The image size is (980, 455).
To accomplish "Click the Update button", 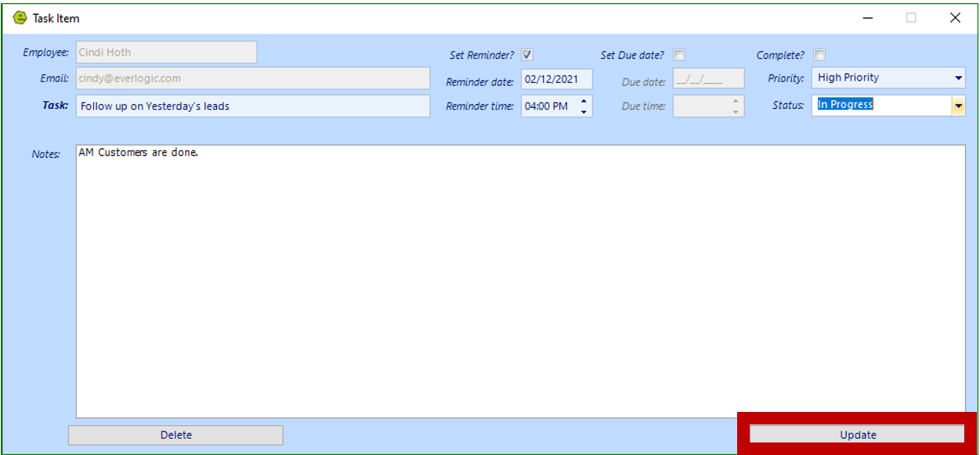I will point(857,435).
